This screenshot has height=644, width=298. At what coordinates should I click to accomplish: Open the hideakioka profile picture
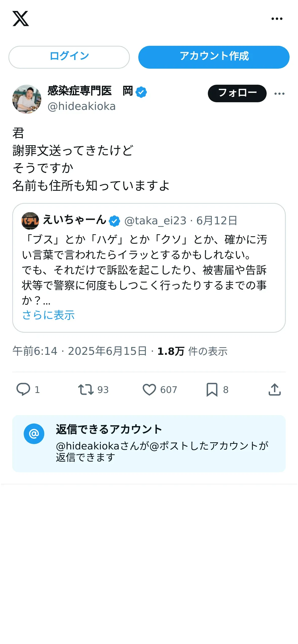pyautogui.click(x=27, y=99)
